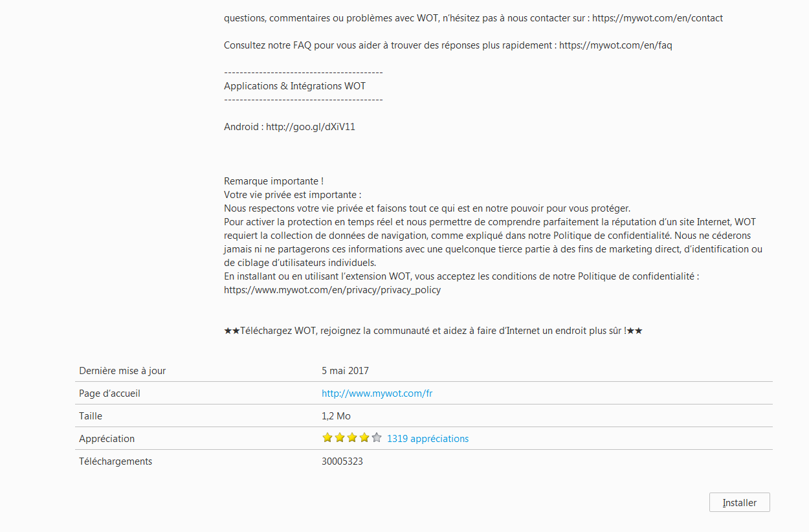Viewport: 809px width, 532px height.
Task: Click the fourth yellow rating star
Action: [364, 438]
